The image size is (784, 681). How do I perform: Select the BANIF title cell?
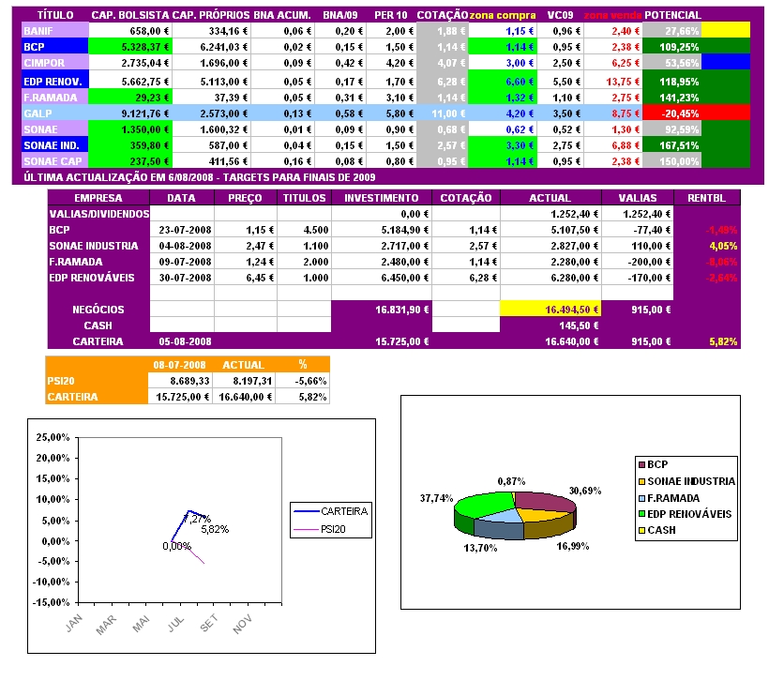[x=55, y=31]
